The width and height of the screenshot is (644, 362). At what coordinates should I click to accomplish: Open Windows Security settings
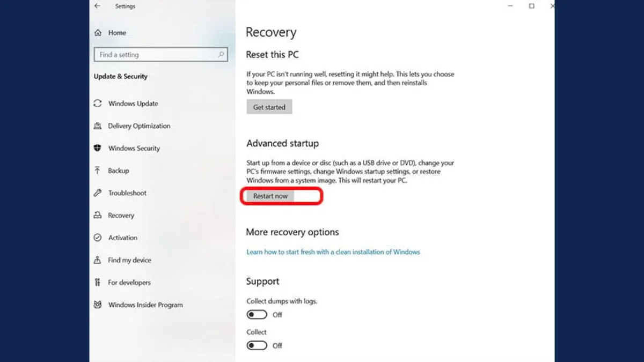coord(133,148)
